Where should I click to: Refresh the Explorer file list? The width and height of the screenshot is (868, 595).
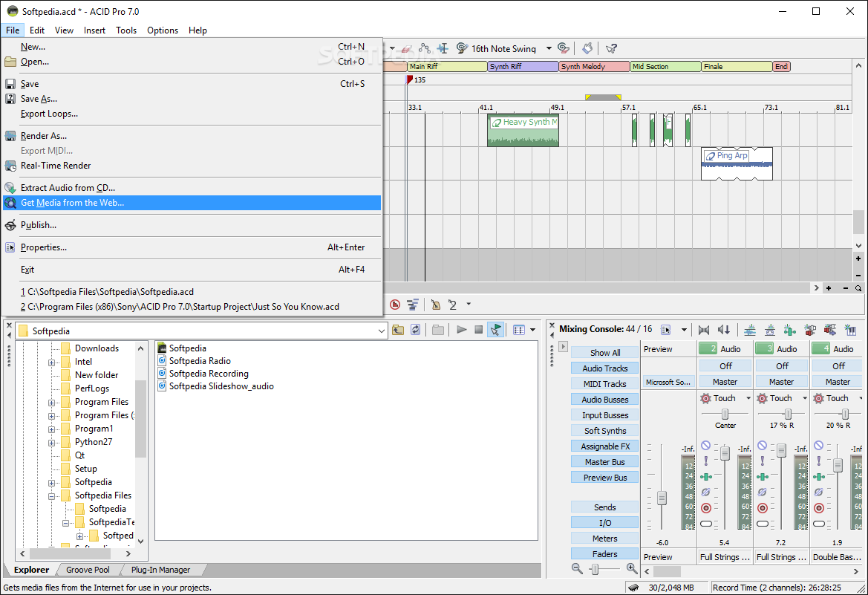coord(416,331)
